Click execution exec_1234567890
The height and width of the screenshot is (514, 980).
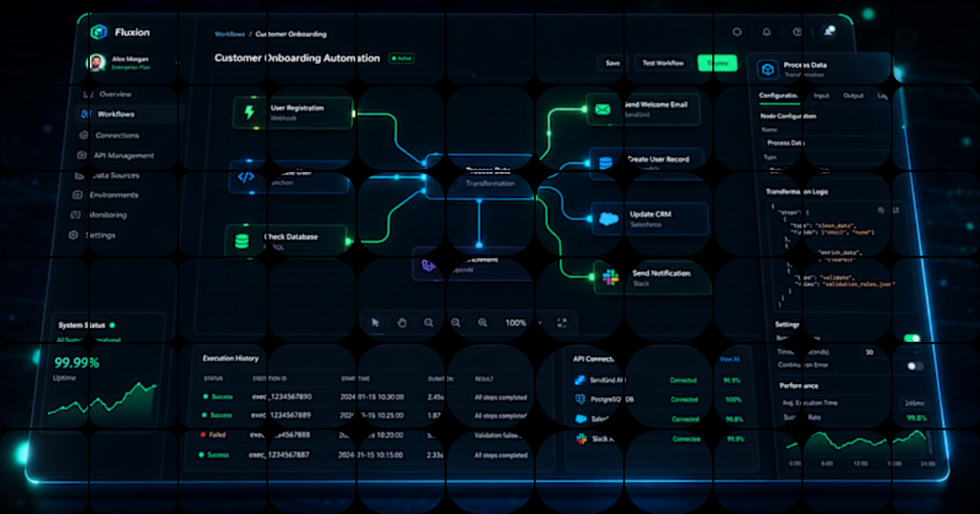click(282, 397)
